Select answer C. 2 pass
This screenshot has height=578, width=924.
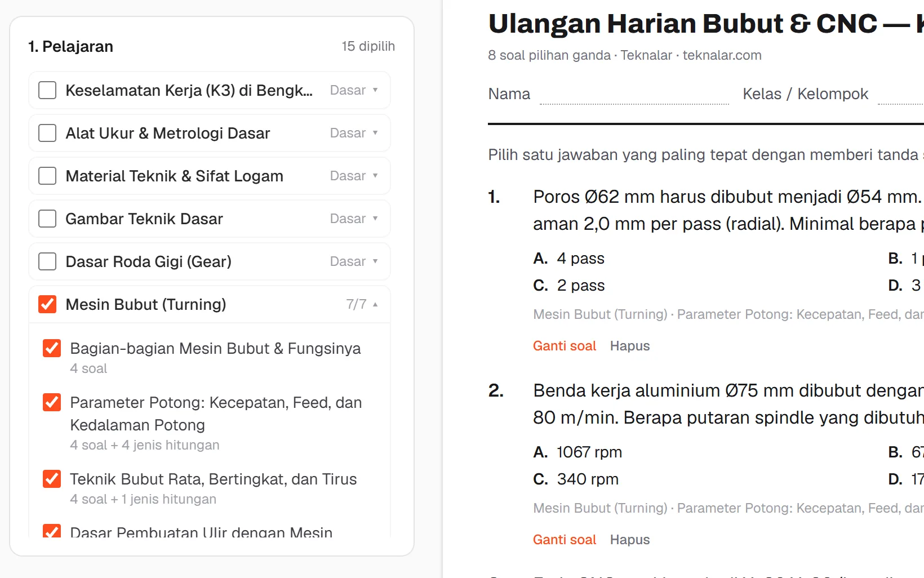(569, 285)
